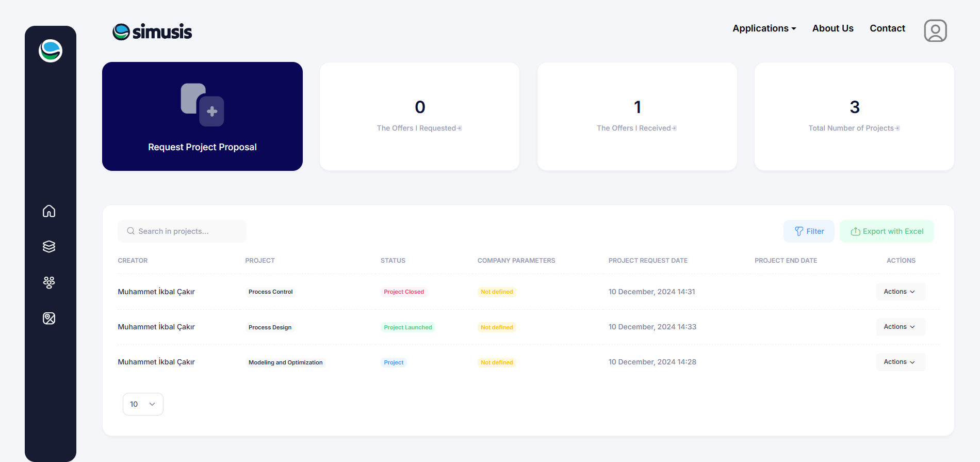Click the simusis header logo
980x462 pixels.
[152, 32]
